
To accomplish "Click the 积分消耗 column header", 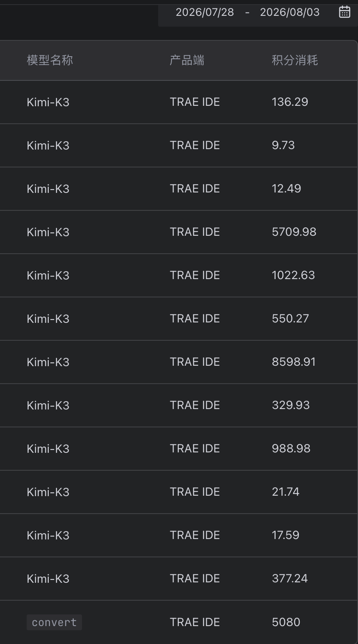I will click(x=295, y=60).
